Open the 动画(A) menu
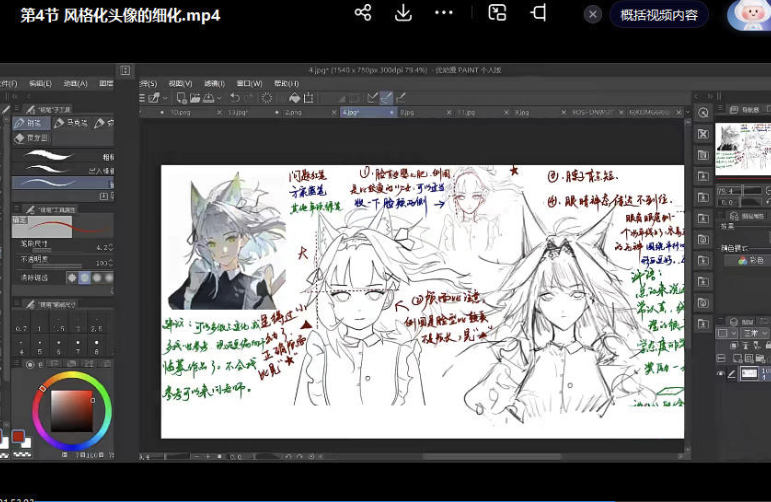 coord(75,84)
